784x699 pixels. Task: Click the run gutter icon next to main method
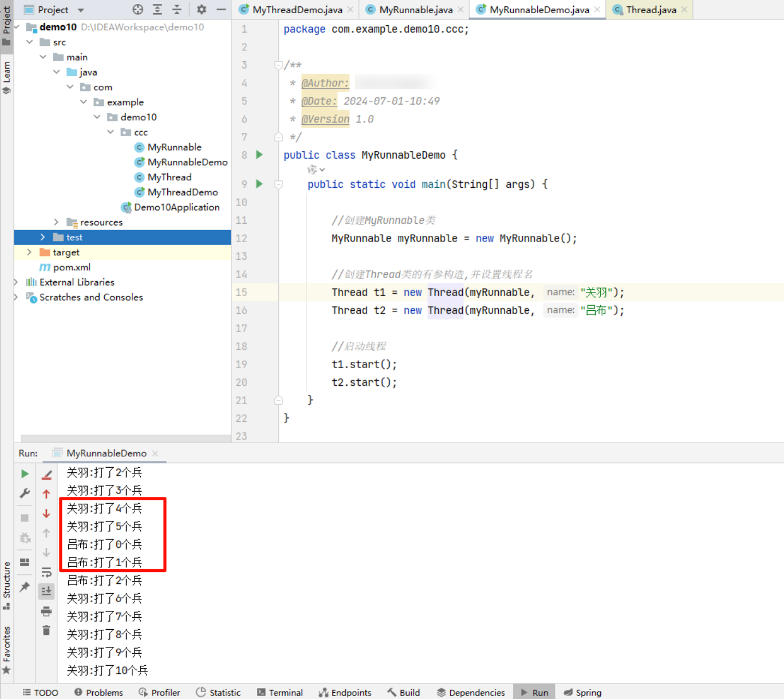coord(259,184)
